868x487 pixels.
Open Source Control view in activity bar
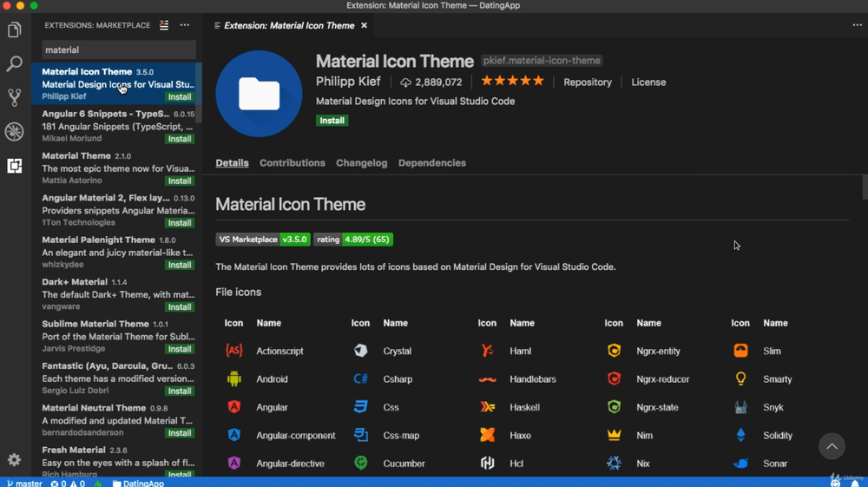click(15, 97)
